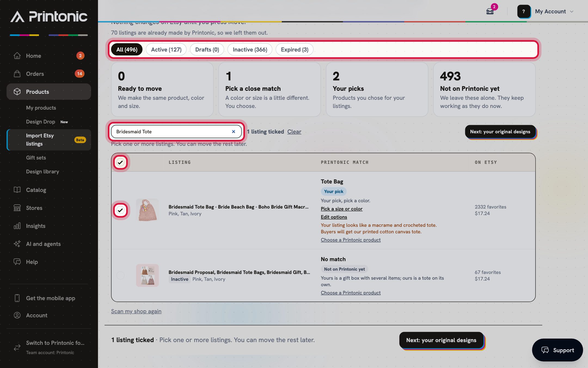Click the question mark avatar icon
The image size is (588, 368).
(523, 11)
